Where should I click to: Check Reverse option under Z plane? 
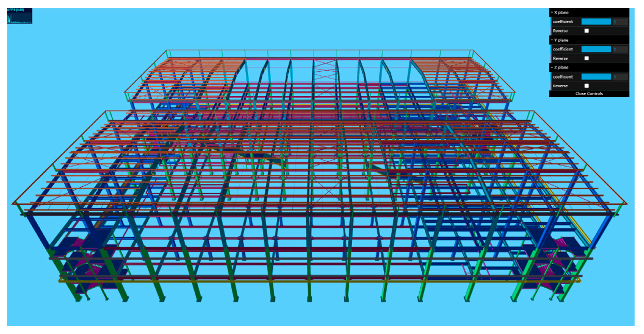point(586,86)
